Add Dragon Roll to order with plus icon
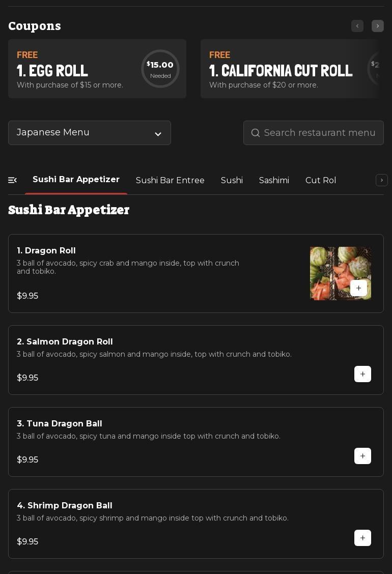Viewport: 392px width, 574px height. coord(358,288)
